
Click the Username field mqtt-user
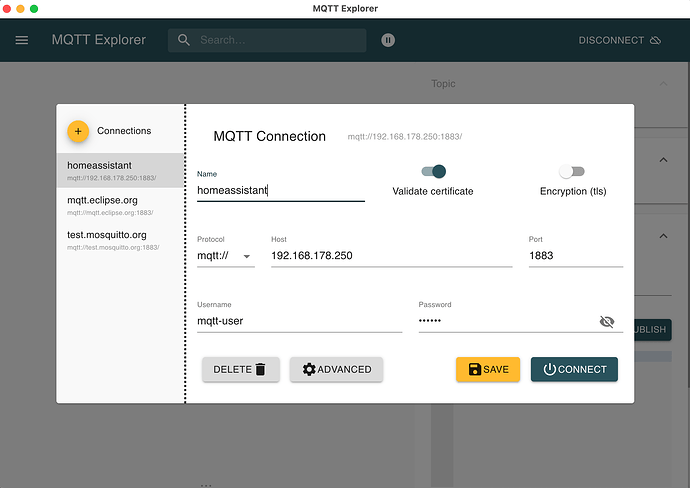(300, 321)
